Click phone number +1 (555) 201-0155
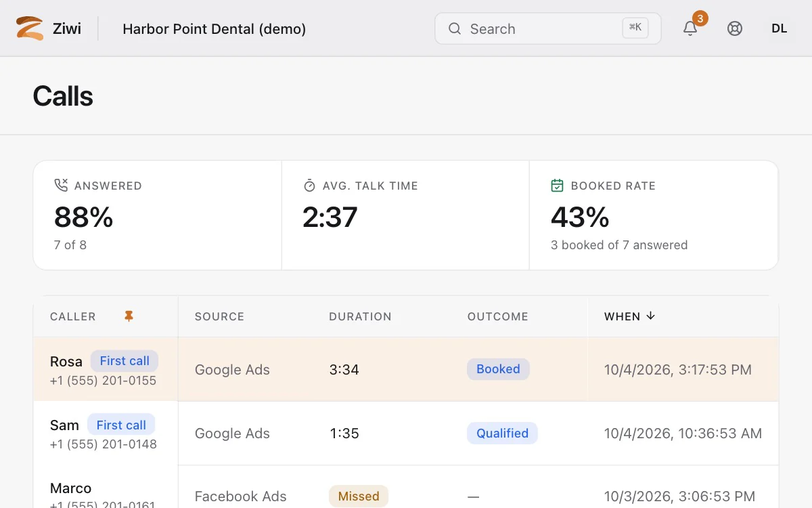 tap(103, 381)
